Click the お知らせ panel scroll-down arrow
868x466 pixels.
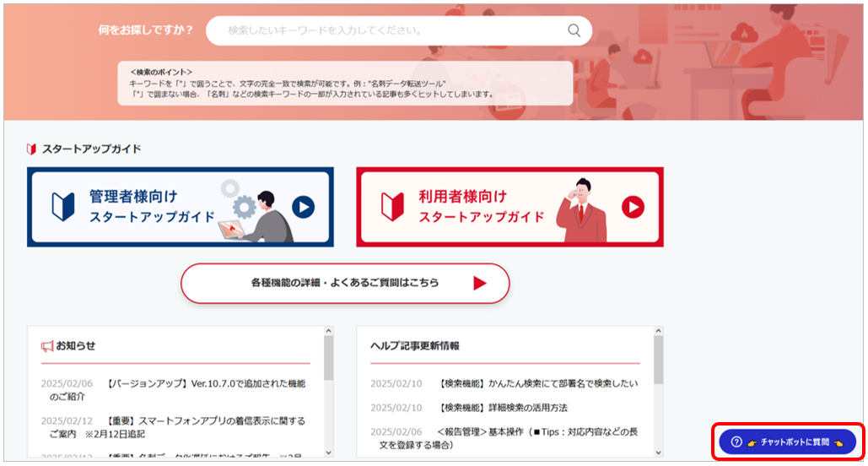(328, 452)
